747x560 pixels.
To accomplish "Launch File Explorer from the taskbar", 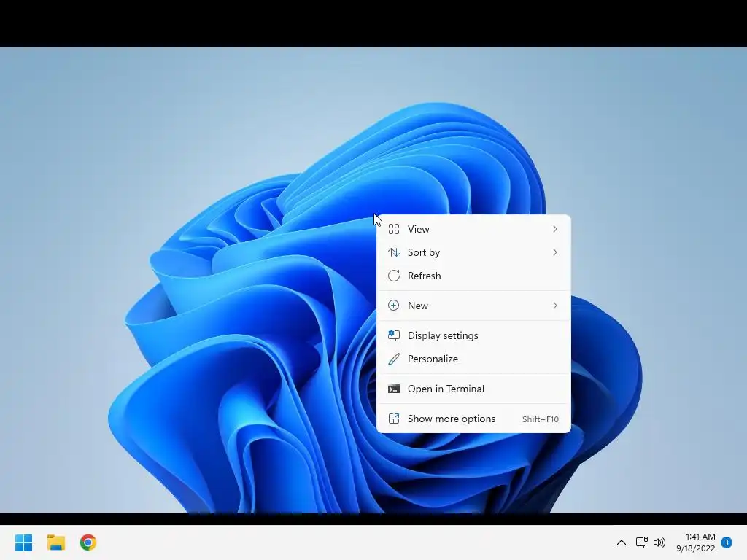I will [x=55, y=542].
